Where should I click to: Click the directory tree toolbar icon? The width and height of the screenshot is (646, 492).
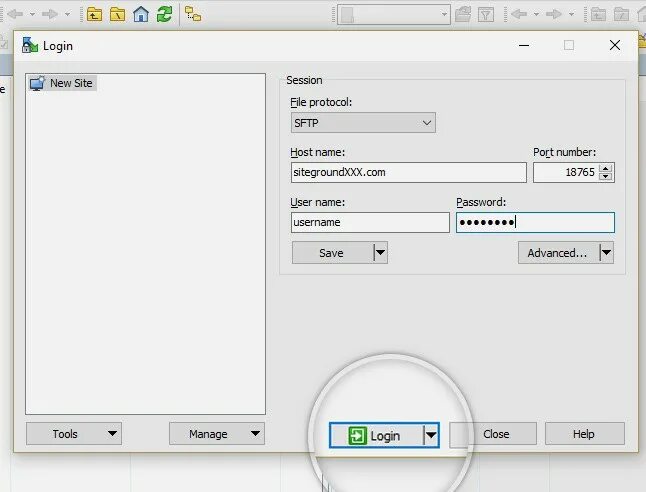click(x=193, y=14)
